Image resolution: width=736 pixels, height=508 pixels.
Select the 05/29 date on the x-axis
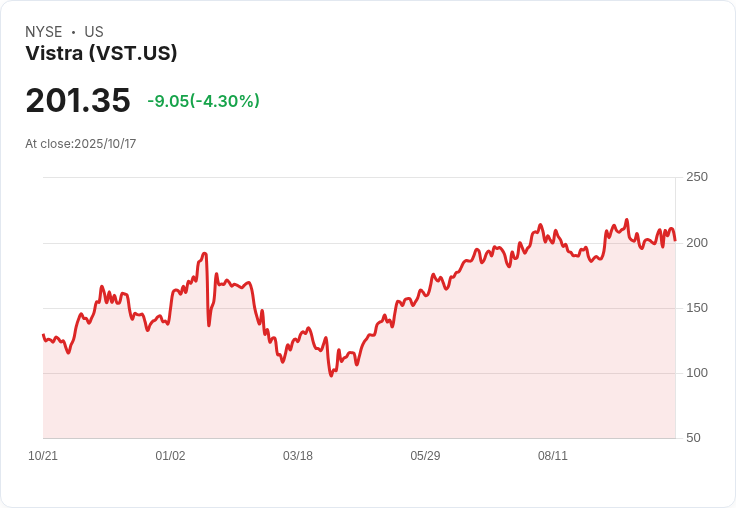coord(425,456)
